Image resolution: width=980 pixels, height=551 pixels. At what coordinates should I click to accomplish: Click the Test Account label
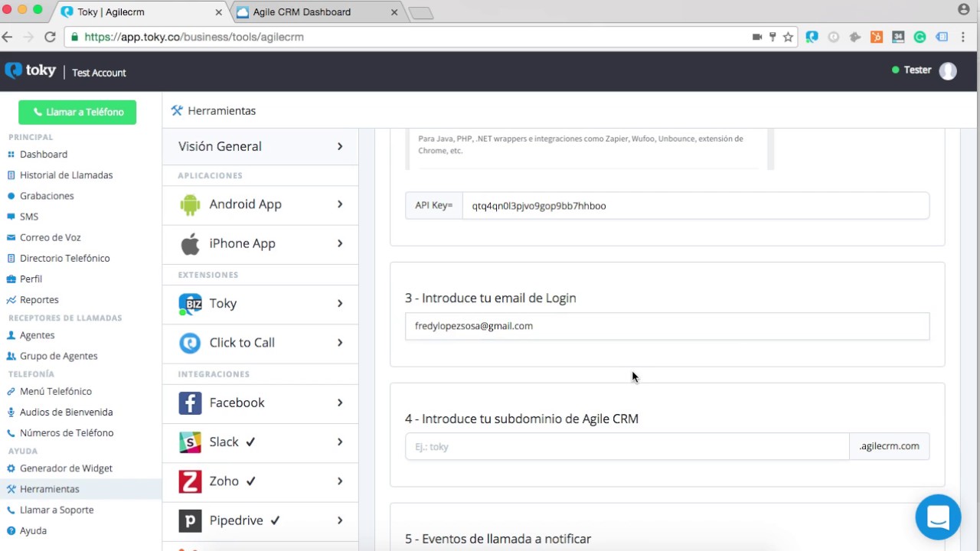tap(99, 73)
